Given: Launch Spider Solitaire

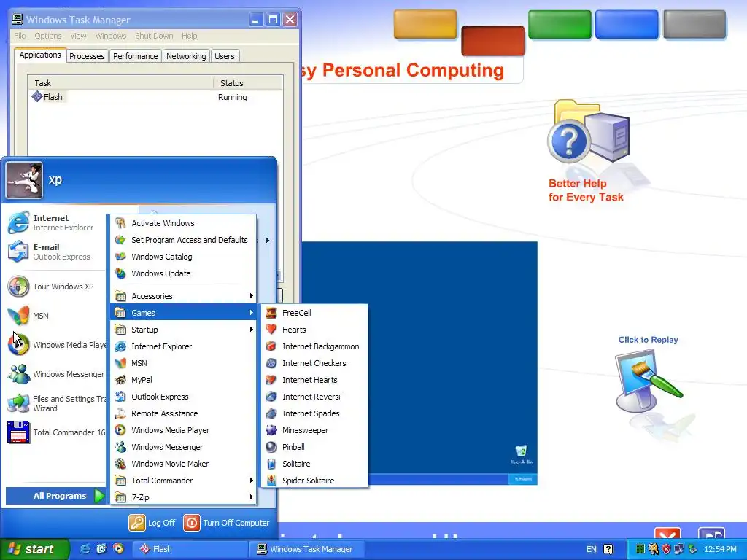Looking at the screenshot, I should point(314,481).
